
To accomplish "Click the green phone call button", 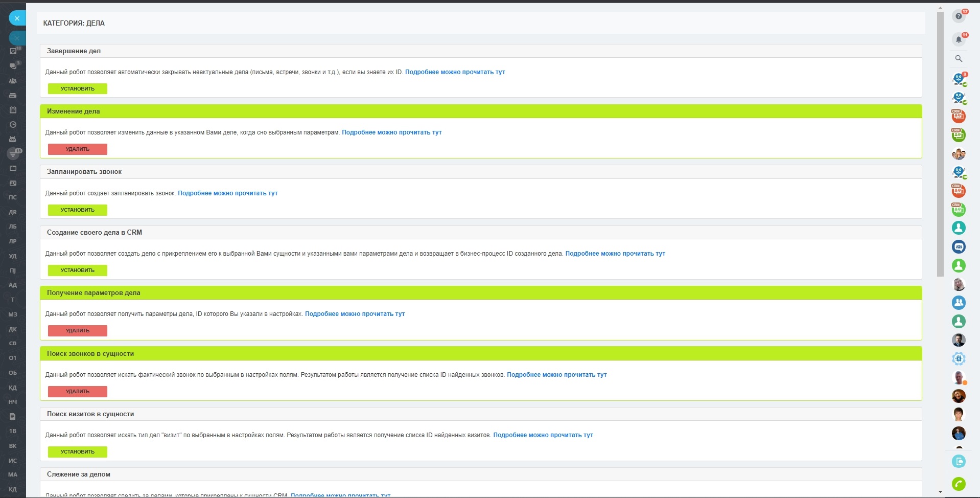I will [x=959, y=484].
